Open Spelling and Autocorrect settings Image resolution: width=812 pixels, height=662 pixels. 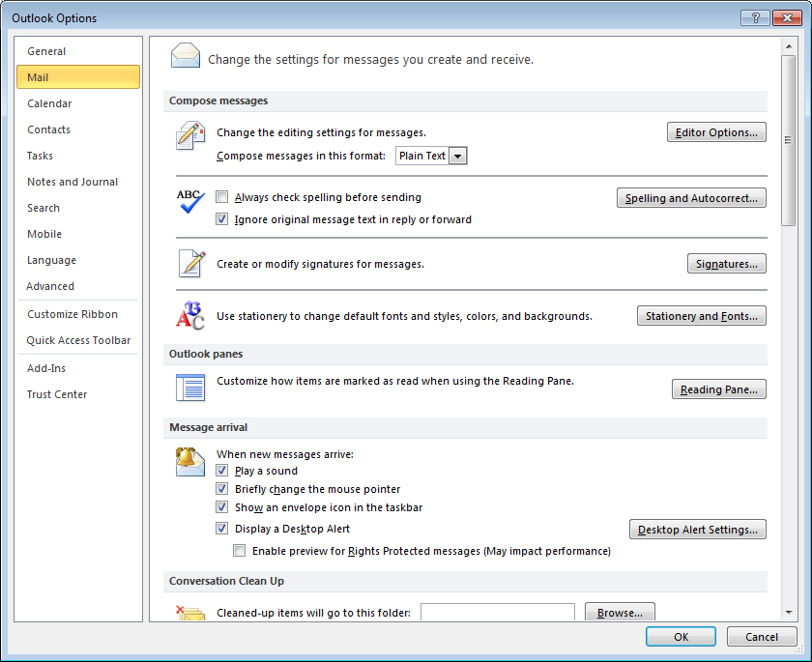tap(691, 198)
